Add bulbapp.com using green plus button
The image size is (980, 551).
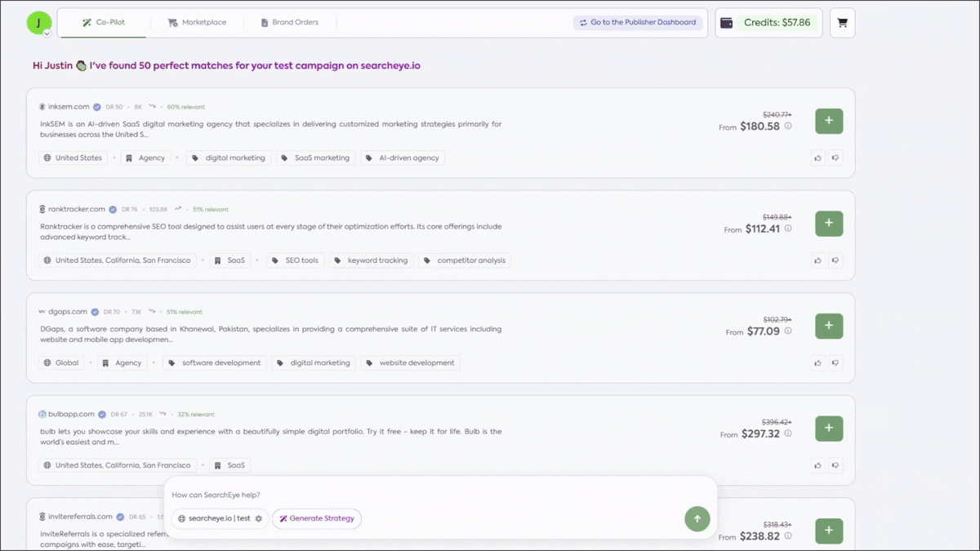[829, 428]
